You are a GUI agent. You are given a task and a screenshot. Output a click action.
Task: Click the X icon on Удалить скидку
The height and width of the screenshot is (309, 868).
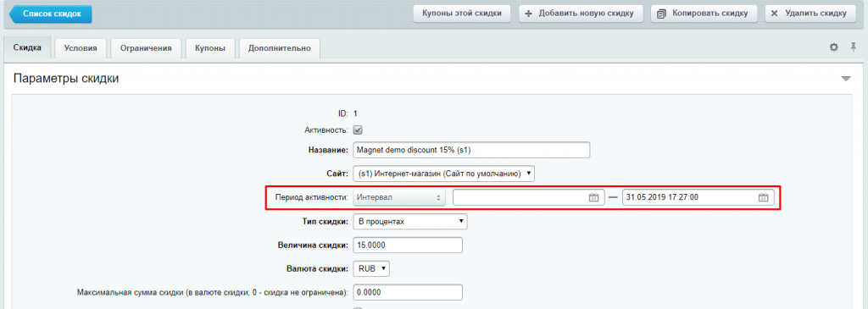[775, 14]
